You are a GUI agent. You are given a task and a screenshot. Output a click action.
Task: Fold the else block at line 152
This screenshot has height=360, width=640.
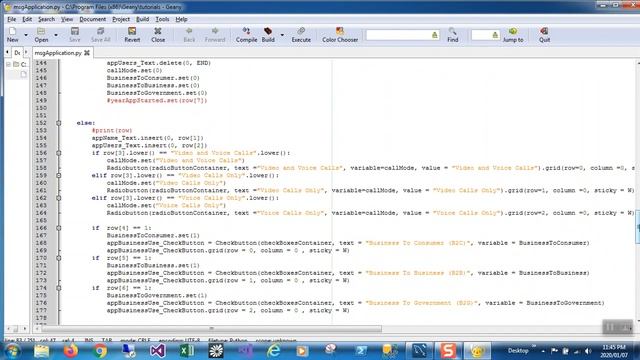coord(59,123)
